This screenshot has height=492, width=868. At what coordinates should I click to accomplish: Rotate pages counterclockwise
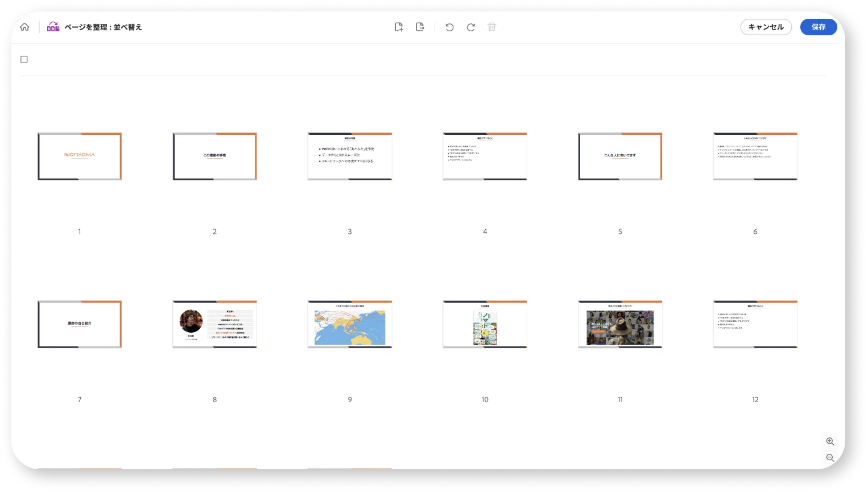coord(449,27)
